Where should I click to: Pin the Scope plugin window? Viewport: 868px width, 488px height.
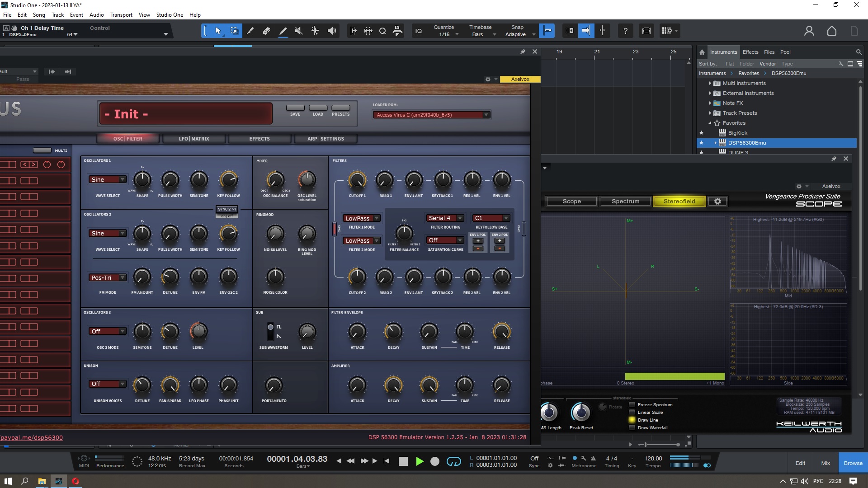tap(834, 159)
